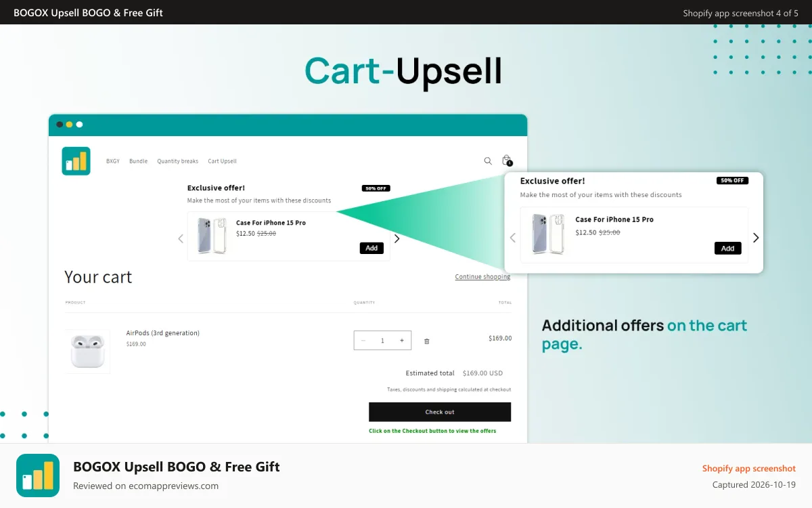The height and width of the screenshot is (508, 812).
Task: Click the store logo in header
Action: tap(76, 161)
